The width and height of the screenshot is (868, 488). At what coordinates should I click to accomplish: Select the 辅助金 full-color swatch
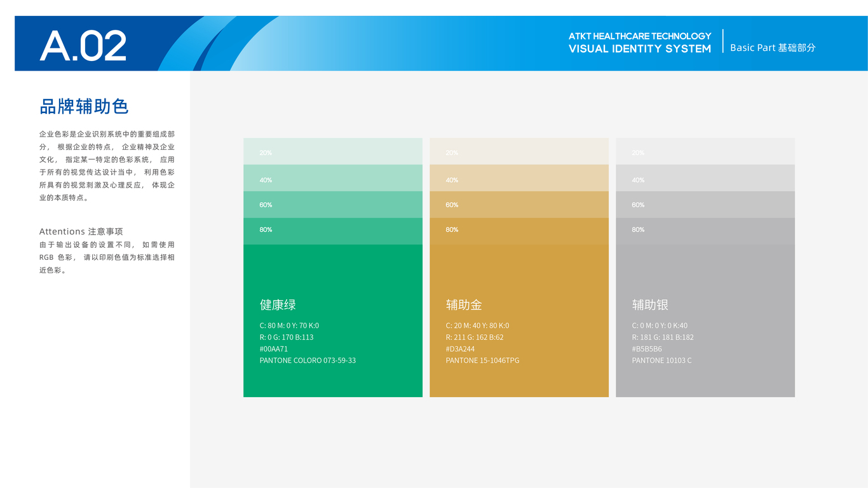(x=519, y=321)
